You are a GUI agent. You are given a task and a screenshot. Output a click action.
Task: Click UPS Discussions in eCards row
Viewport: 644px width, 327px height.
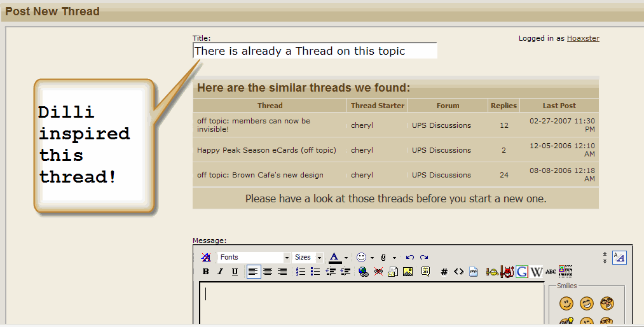pyautogui.click(x=441, y=150)
